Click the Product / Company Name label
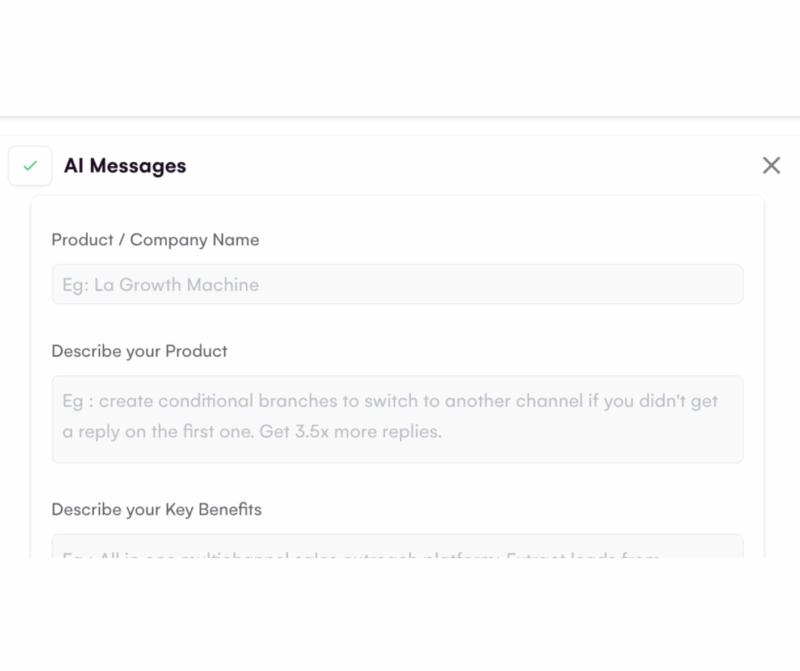The height and width of the screenshot is (671, 800). point(155,240)
